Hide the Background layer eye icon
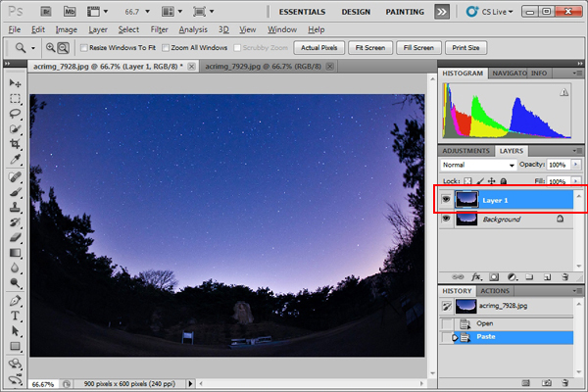Screen dimensions: 588x392 pyautogui.click(x=446, y=219)
